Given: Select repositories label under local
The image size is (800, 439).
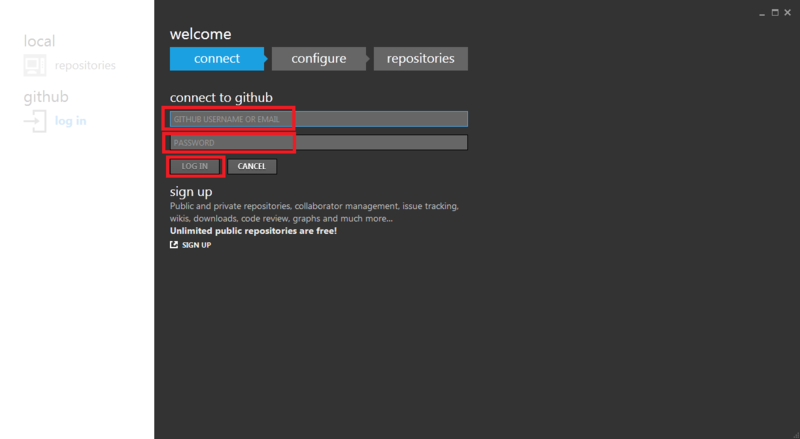Looking at the screenshot, I should pyautogui.click(x=85, y=65).
